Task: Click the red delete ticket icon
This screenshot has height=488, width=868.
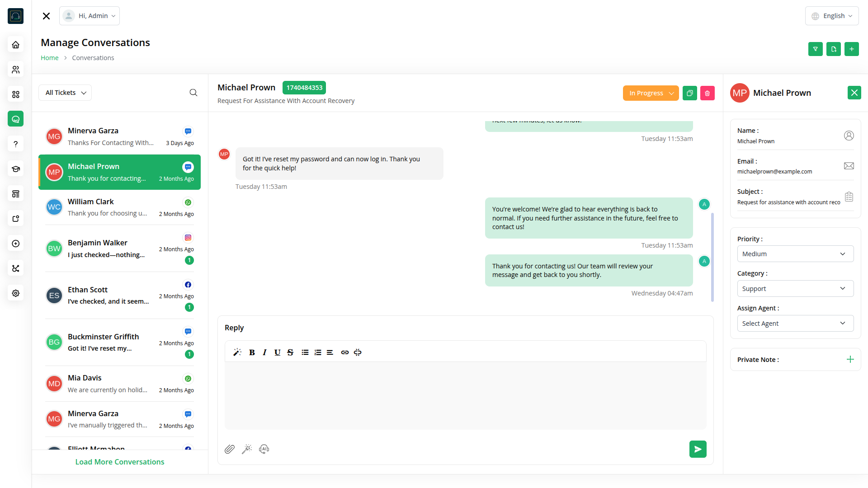Action: tap(707, 93)
